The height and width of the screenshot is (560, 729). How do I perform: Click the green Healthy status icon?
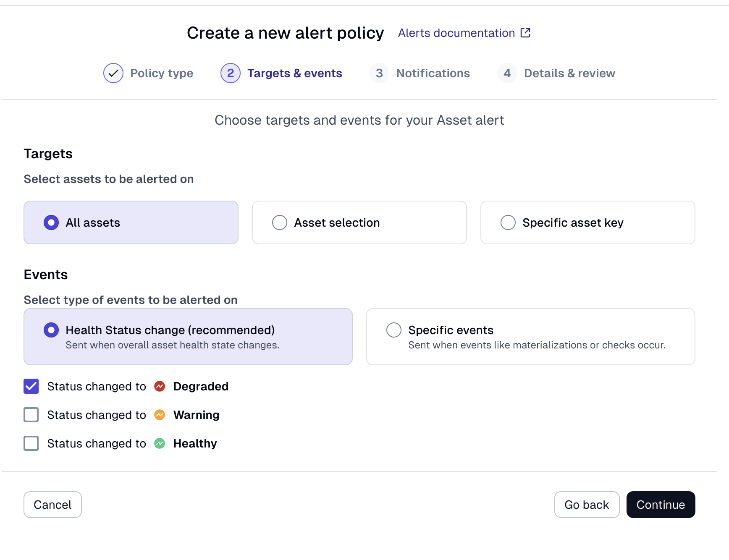pos(160,443)
